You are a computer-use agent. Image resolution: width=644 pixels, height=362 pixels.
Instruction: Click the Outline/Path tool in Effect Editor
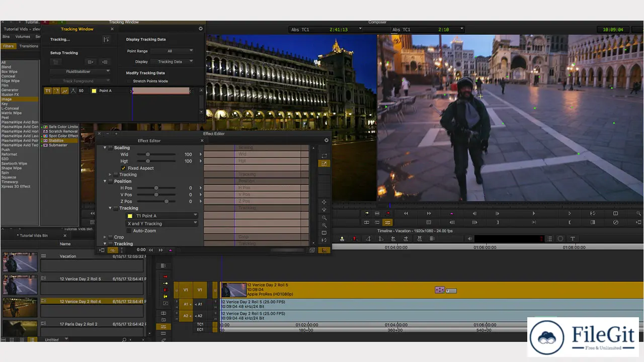tap(325, 156)
